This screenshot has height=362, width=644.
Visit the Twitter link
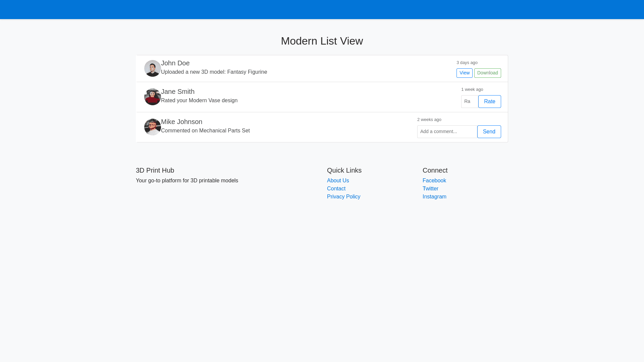coord(430,189)
